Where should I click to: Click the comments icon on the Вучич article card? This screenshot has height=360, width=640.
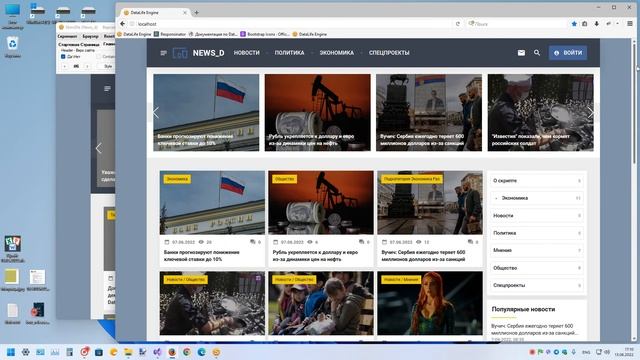(x=470, y=242)
